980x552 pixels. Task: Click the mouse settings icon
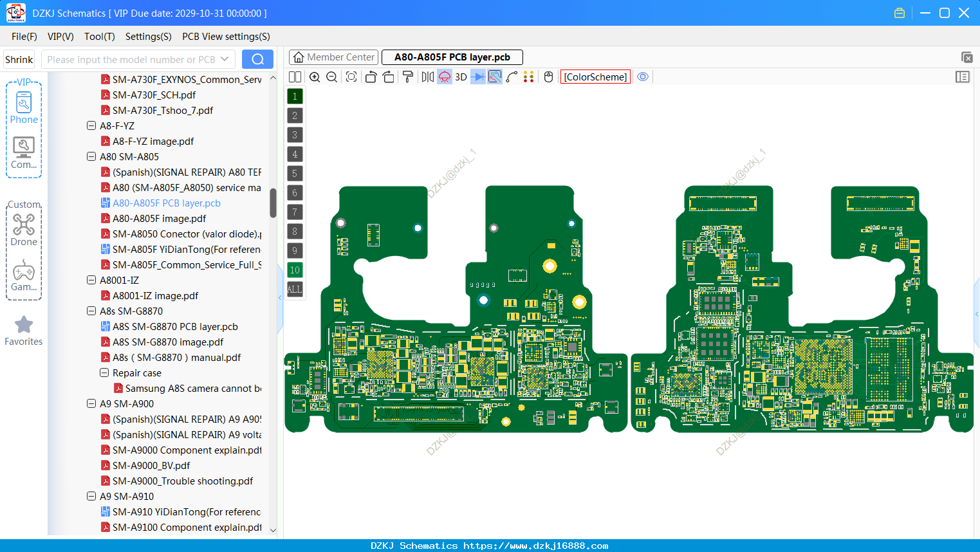[548, 77]
